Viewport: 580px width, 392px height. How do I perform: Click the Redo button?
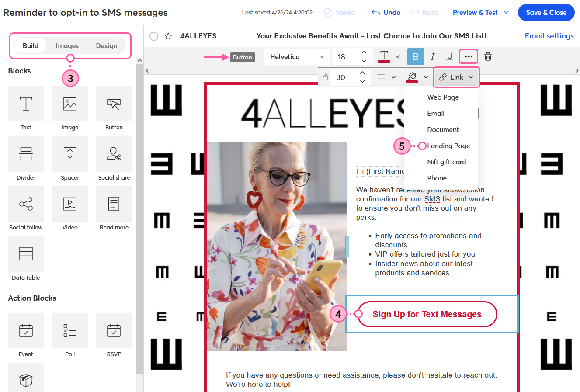click(424, 12)
